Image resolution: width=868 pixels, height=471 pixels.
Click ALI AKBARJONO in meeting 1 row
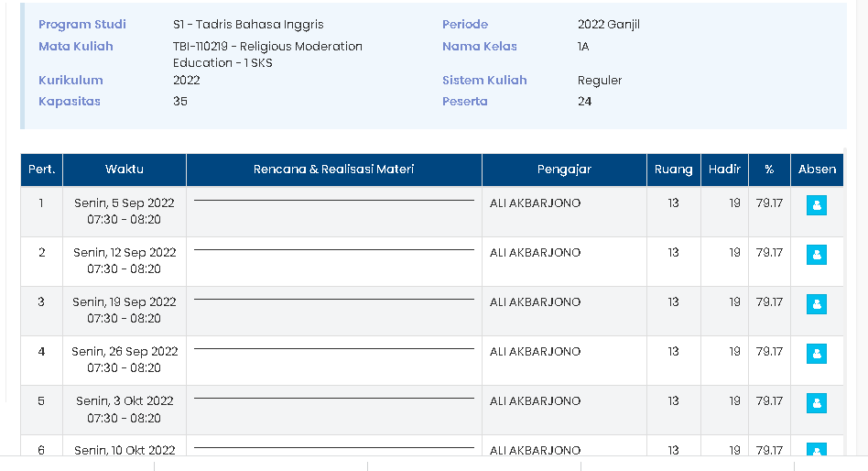(536, 203)
